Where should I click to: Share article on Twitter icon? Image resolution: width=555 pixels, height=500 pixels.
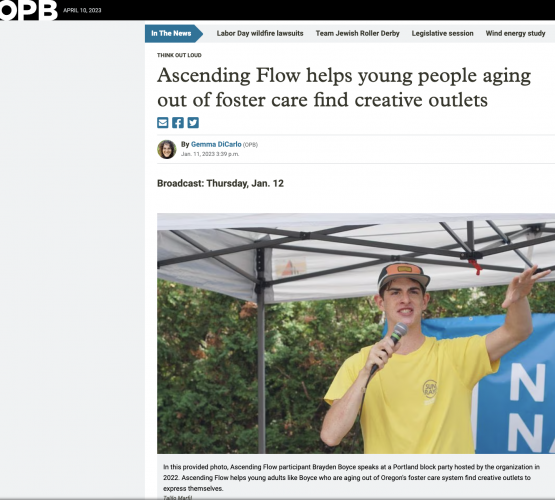point(193,123)
